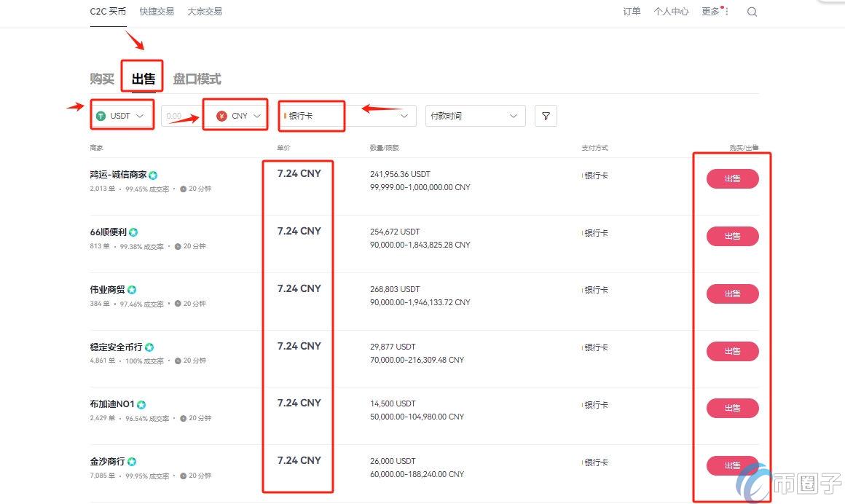Image resolution: width=845 pixels, height=504 pixels.
Task: Open the 盘口模式 tab
Action: (198, 79)
